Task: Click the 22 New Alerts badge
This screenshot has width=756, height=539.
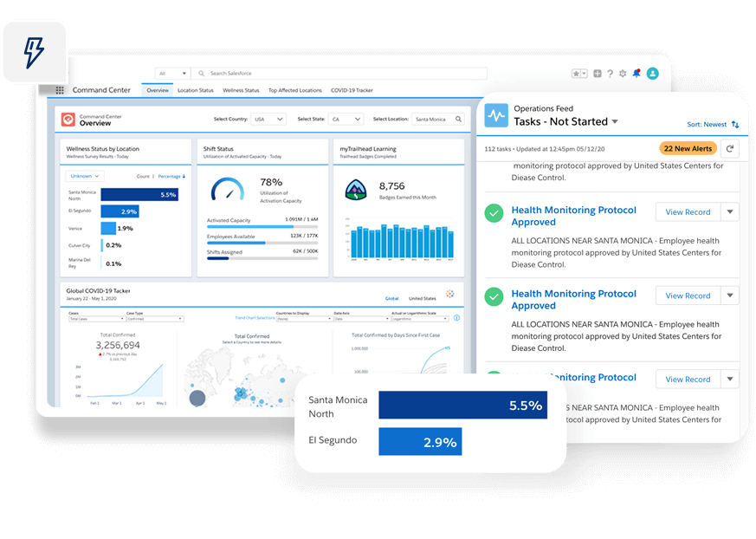Action: click(x=688, y=149)
